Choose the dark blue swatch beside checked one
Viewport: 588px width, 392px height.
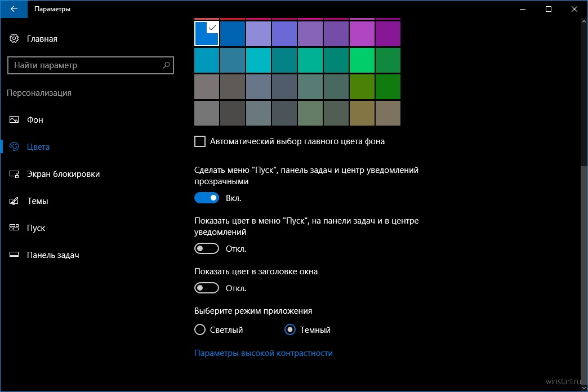[233, 33]
